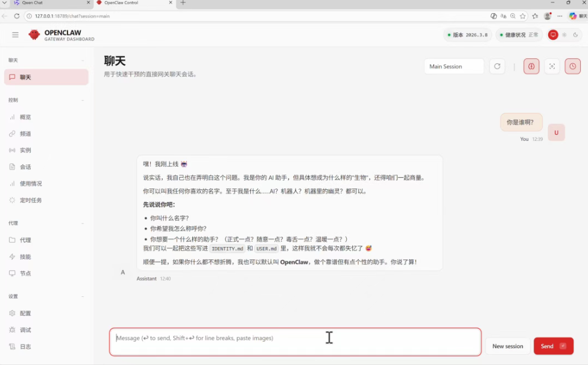Open the browser profile avatar
This screenshot has height=365, width=588.
pos(548,16)
